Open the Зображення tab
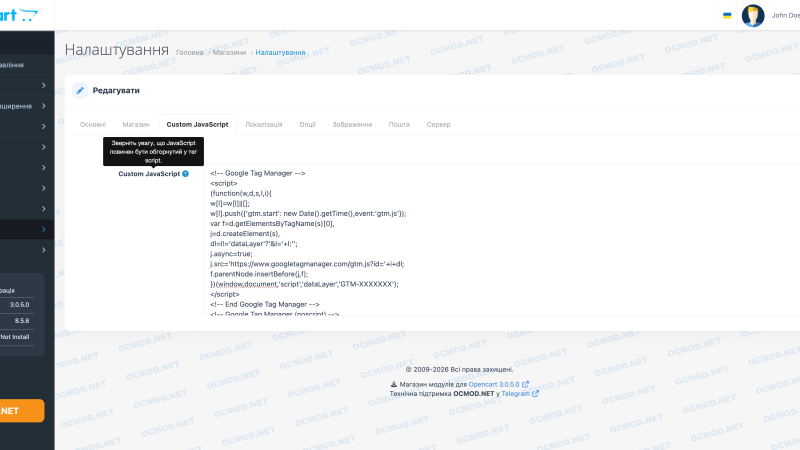This screenshot has width=800, height=450. click(x=352, y=124)
